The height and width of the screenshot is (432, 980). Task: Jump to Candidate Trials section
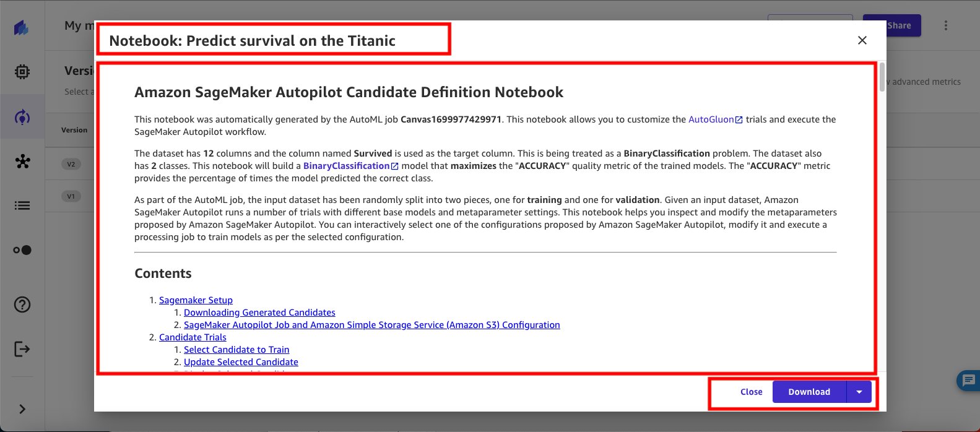click(x=193, y=337)
